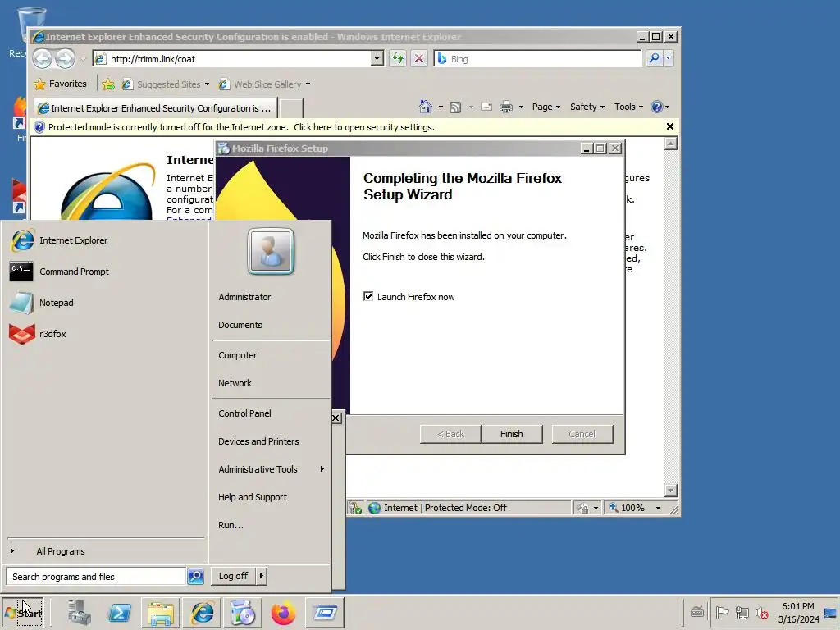Open Devices and Printers
Screen dimensions: 840x630
[258, 441]
